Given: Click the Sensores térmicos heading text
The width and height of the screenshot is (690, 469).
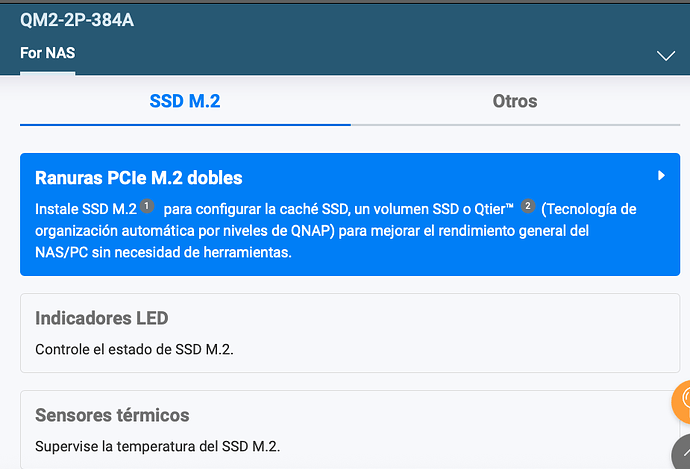Looking at the screenshot, I should coord(112,414).
